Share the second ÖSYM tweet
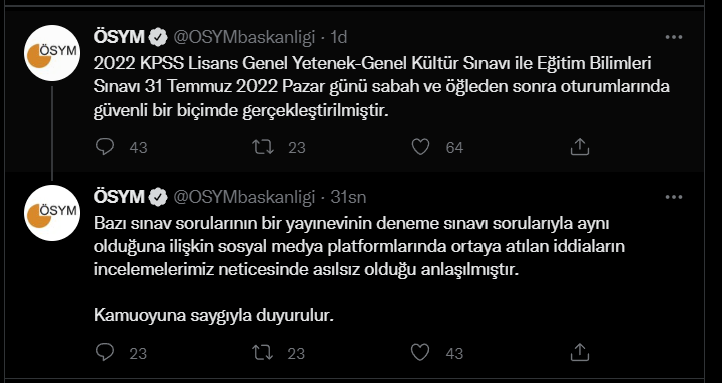Screen dimensions: 722x383 click(580, 353)
